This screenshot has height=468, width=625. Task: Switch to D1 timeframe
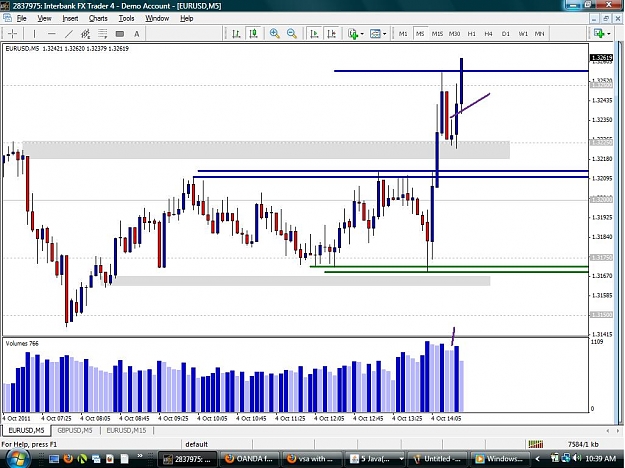(506, 34)
